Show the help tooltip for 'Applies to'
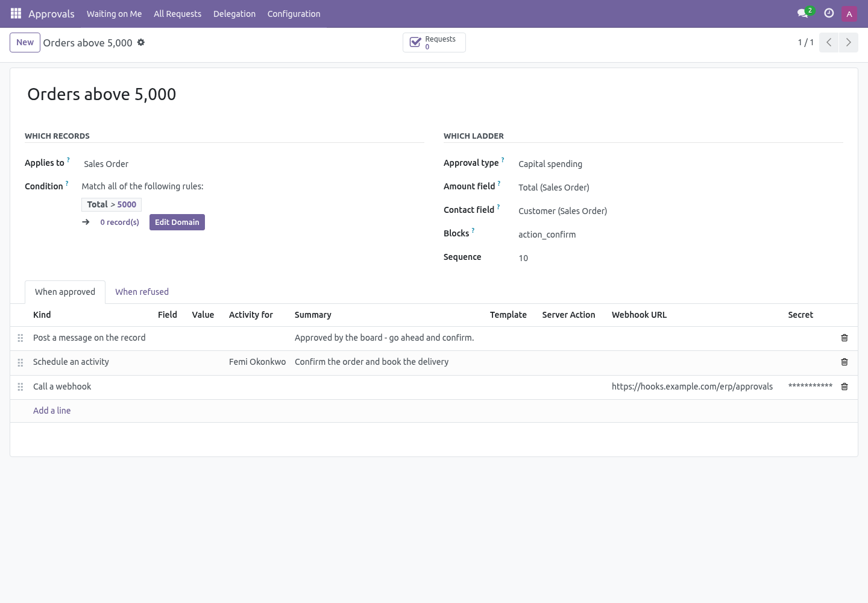The image size is (868, 603). 68,160
